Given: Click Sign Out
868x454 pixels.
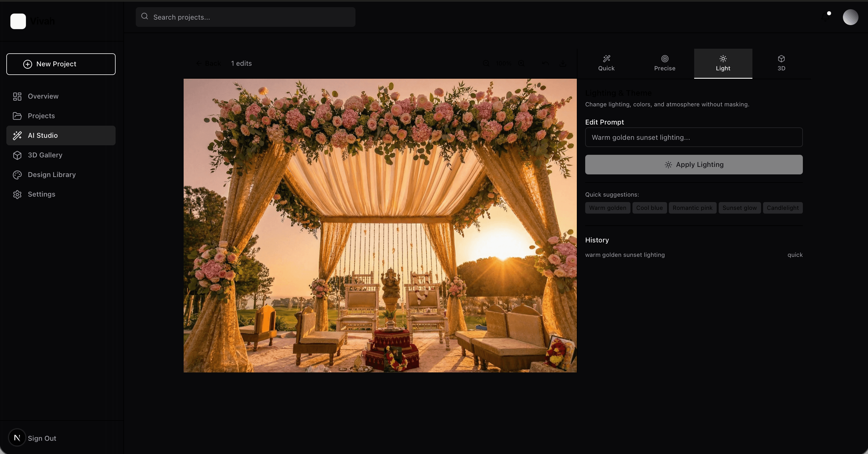Looking at the screenshot, I should (42, 438).
